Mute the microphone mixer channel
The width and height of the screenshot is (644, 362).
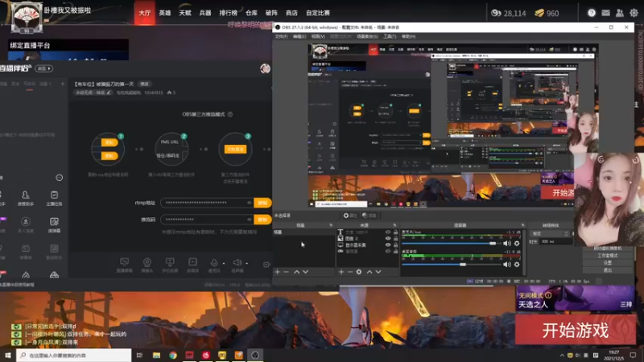click(x=507, y=244)
